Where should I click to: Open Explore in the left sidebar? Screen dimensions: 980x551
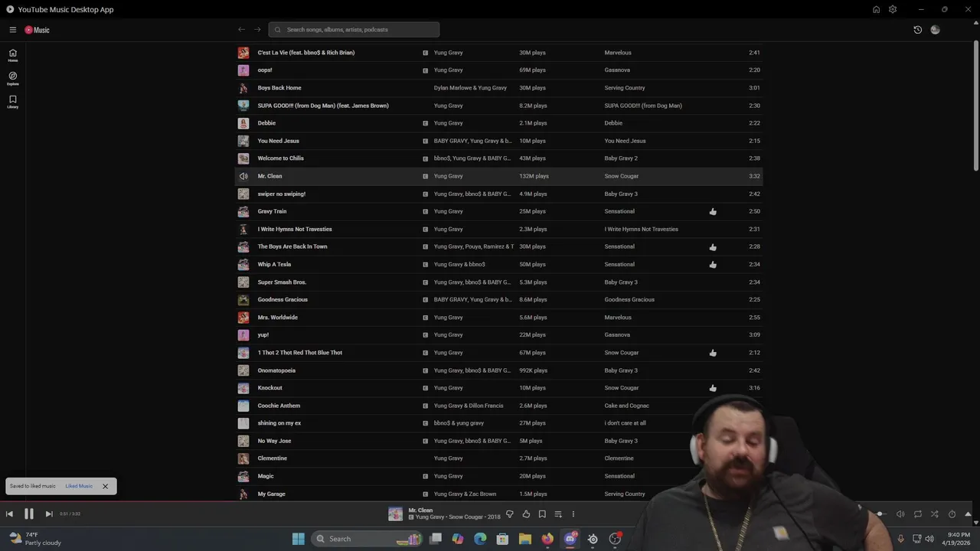click(x=13, y=78)
